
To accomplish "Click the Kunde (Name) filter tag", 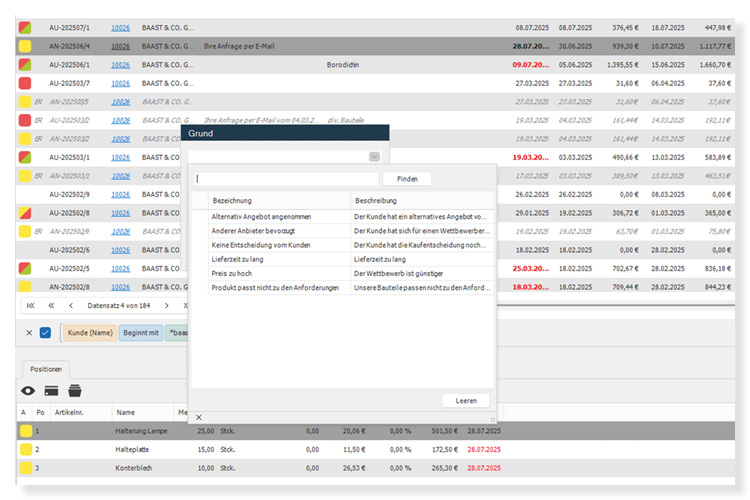I will point(90,333).
